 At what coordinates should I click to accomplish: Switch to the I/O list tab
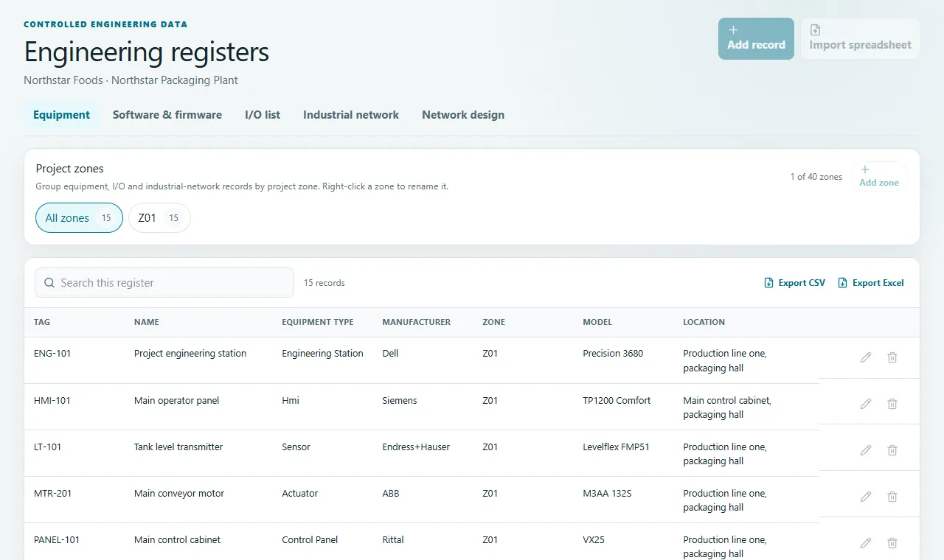pyautogui.click(x=263, y=115)
